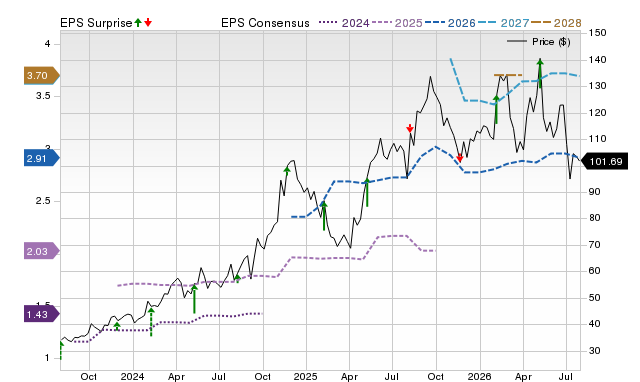The image size is (640, 382).
Task: Click the 2025 EPS consensus legend entry
Action: point(397,23)
